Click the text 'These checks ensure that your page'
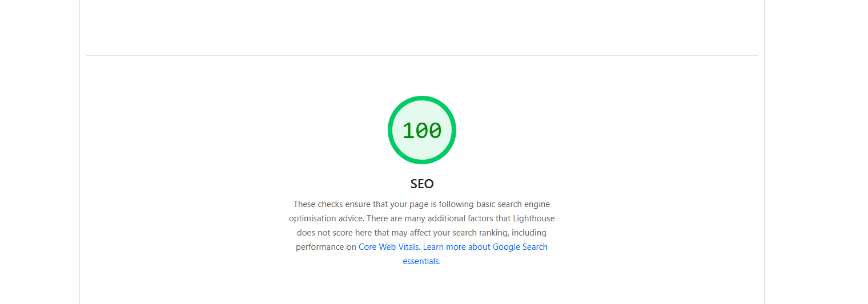This screenshot has width=868, height=304. (361, 204)
